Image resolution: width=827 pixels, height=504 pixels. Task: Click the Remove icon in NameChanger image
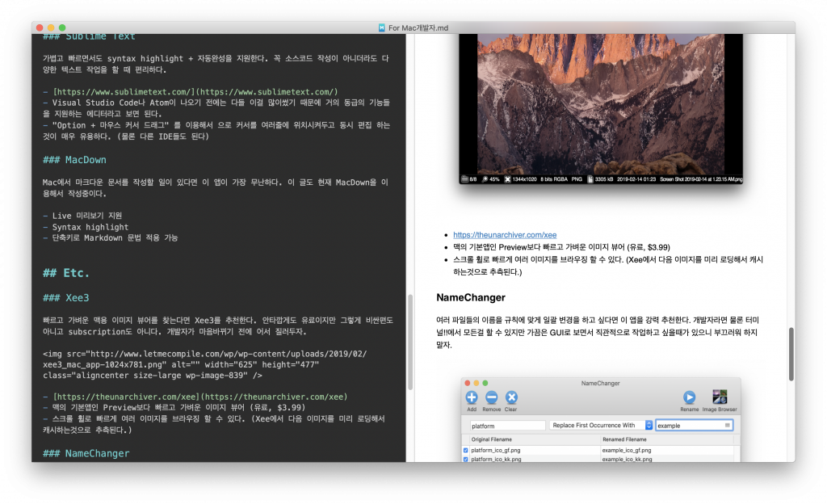tap(491, 397)
